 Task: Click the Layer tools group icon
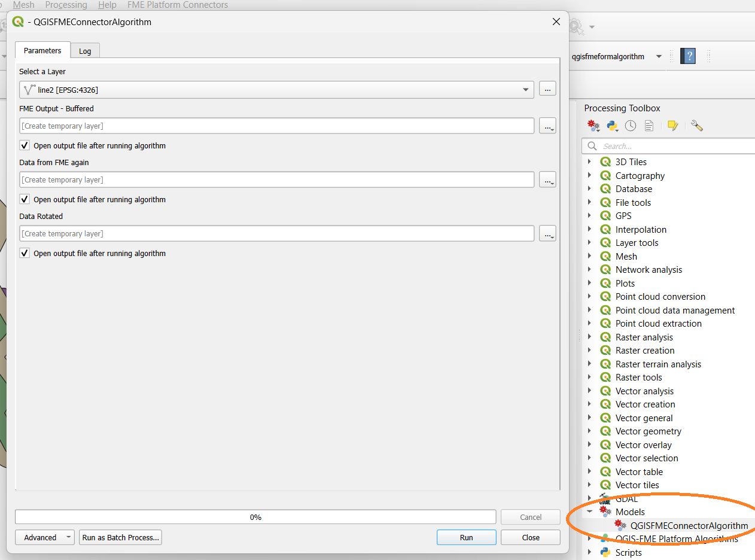pos(605,243)
